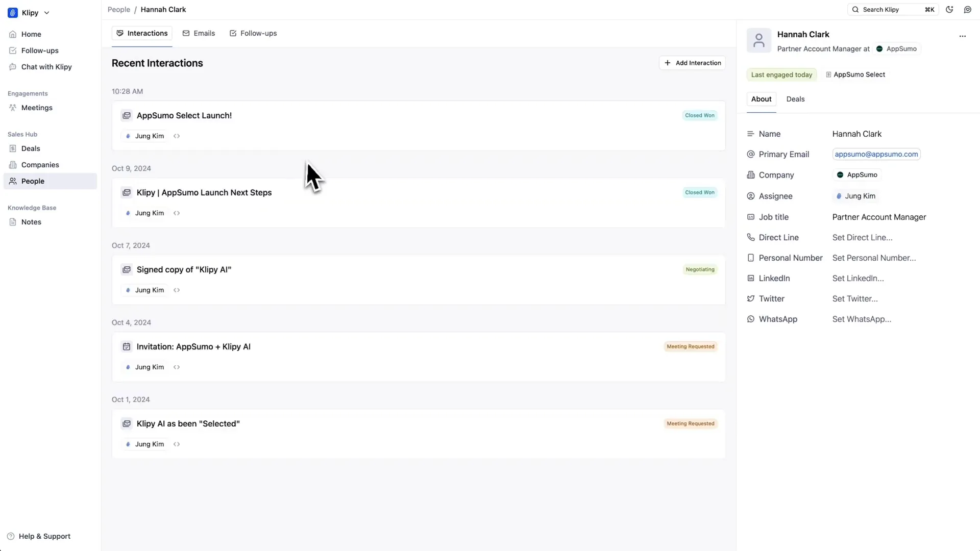Click Closed Won badge on AppSumo Select Launch!
Viewport: 980px width, 551px height.
point(700,115)
